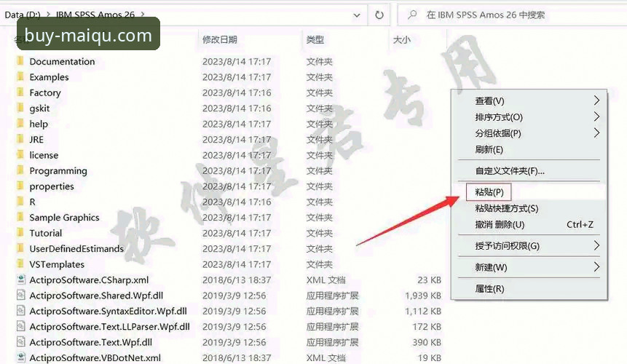Click the Factory folder icon

click(20, 92)
